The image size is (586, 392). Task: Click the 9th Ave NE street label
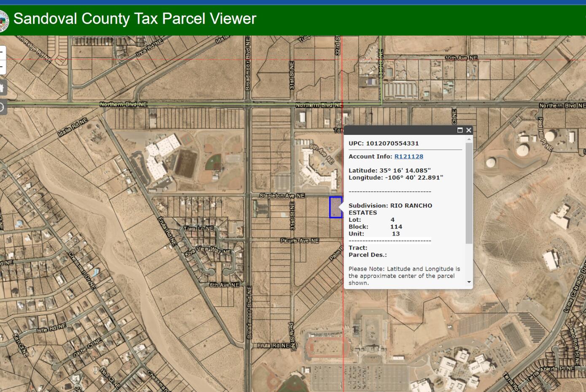coord(322,154)
